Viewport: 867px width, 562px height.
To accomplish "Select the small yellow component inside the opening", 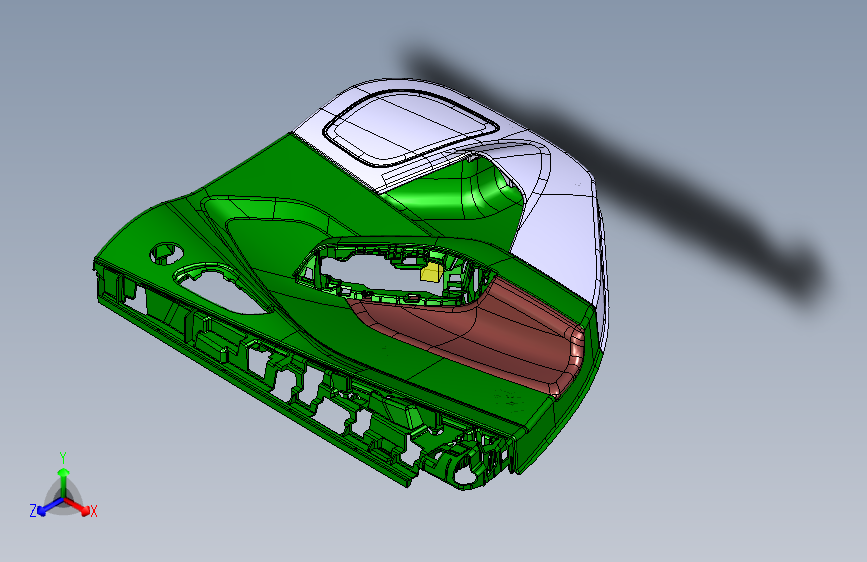I will [x=431, y=272].
